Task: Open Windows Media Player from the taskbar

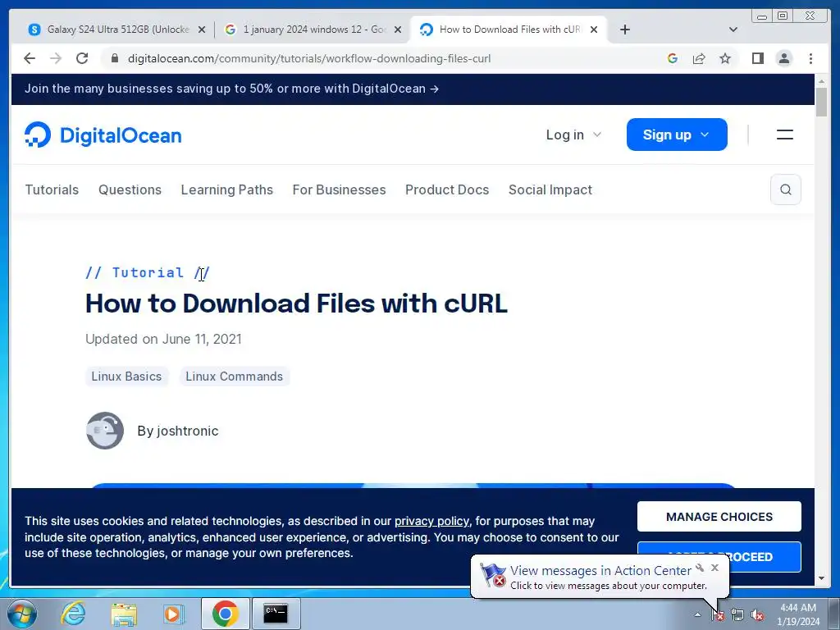Action: [173, 614]
